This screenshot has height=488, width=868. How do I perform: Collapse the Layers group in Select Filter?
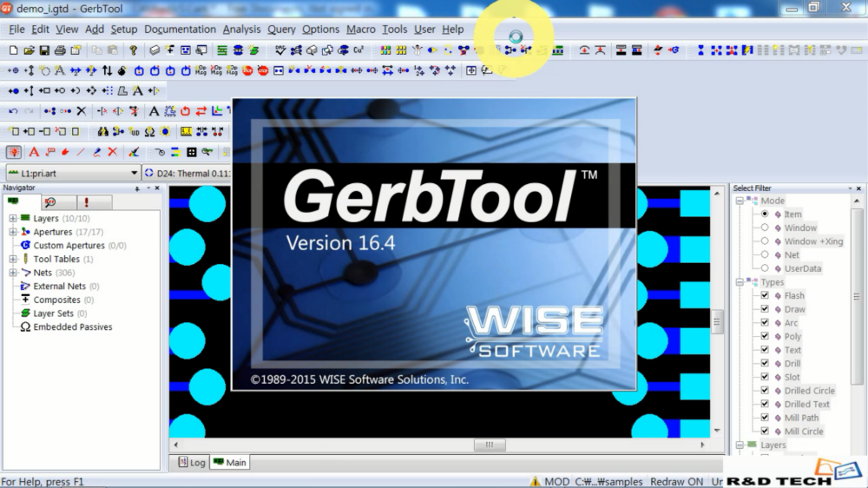[740, 445]
